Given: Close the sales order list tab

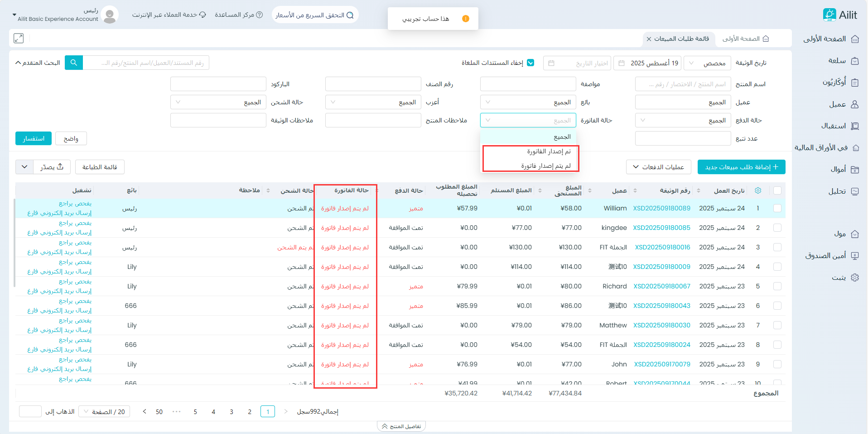Looking at the screenshot, I should pos(649,39).
